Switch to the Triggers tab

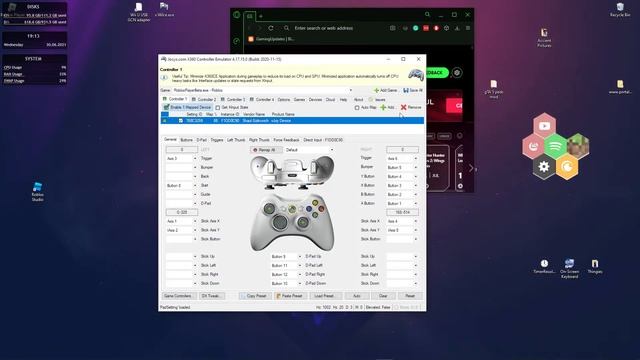tap(217, 140)
